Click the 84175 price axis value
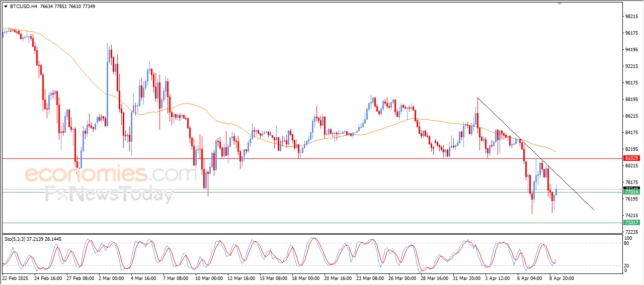 [632, 133]
